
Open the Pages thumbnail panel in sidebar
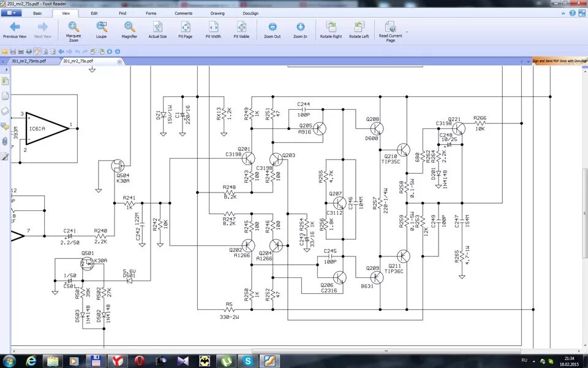coord(5,96)
